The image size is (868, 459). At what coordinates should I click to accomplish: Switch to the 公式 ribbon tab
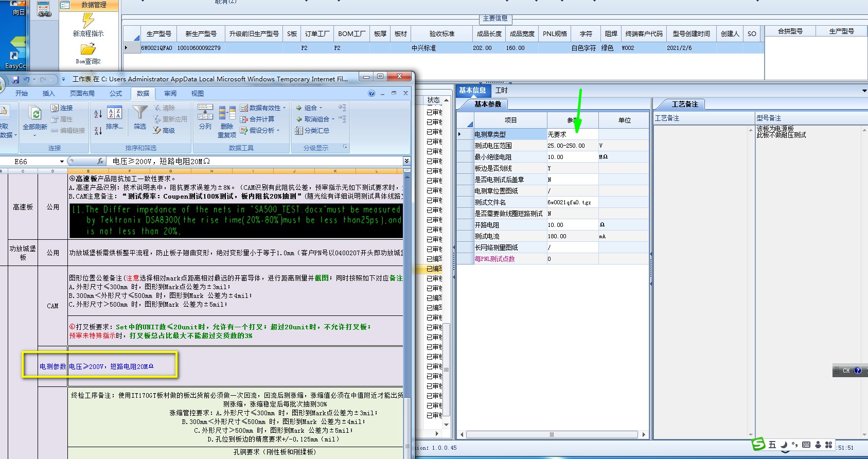(116, 93)
